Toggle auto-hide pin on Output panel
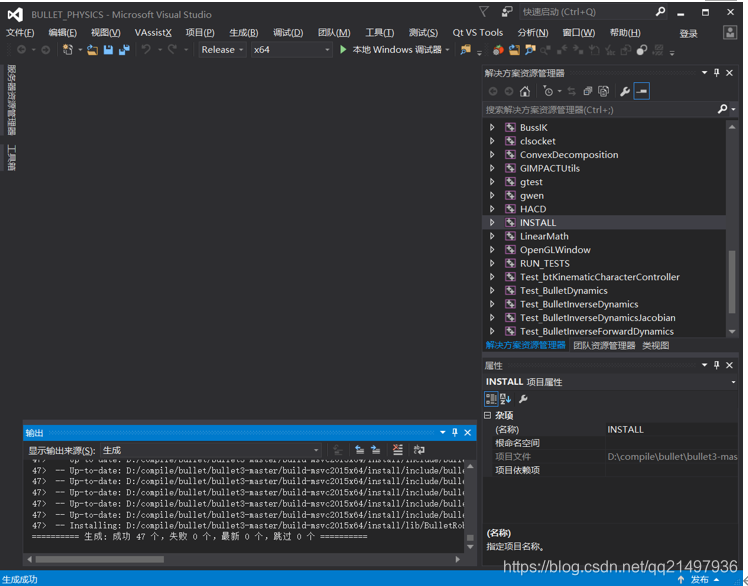The height and width of the screenshot is (586, 748). click(x=455, y=433)
